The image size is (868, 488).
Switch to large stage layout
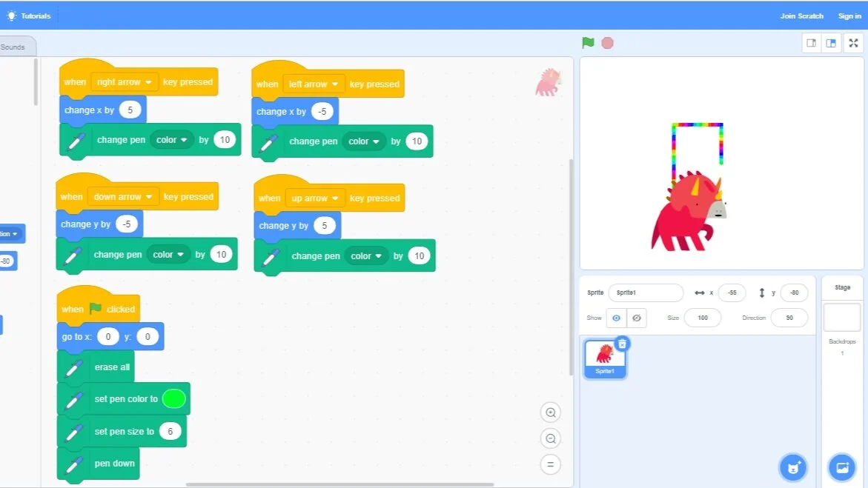click(831, 43)
